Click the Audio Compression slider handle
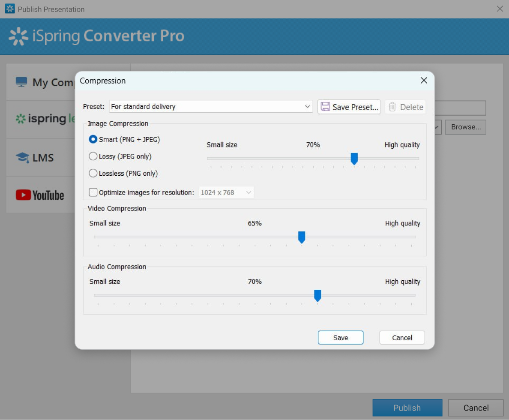 (317, 295)
